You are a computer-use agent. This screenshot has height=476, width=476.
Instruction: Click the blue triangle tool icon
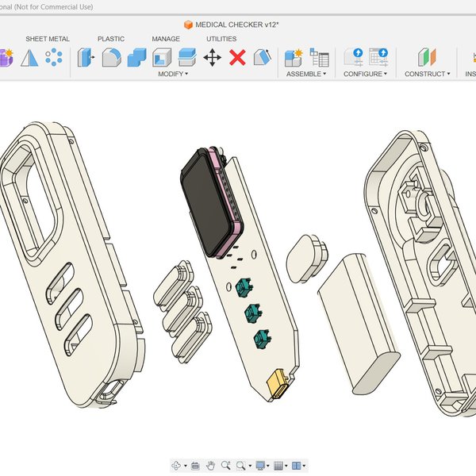29,58
